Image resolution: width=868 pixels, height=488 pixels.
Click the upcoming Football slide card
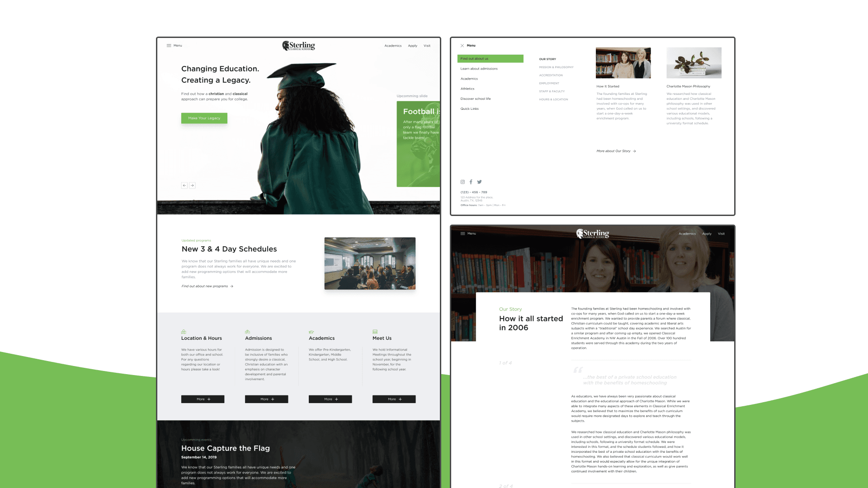[x=418, y=144]
